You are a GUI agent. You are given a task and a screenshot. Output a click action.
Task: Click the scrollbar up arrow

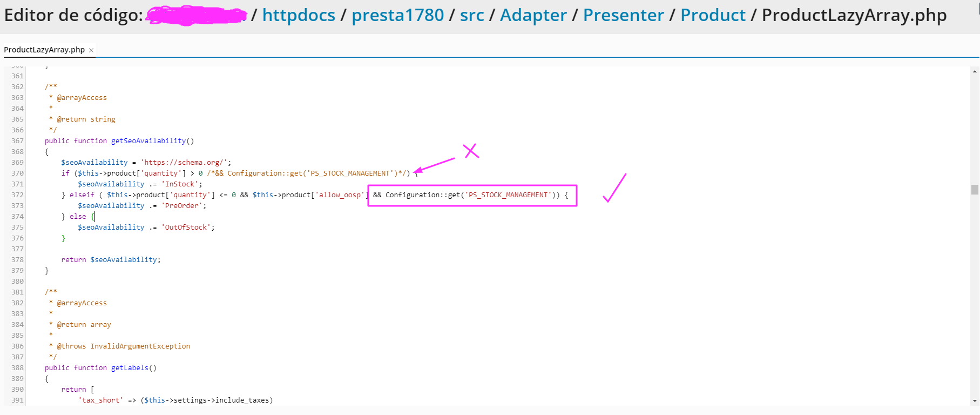975,71
